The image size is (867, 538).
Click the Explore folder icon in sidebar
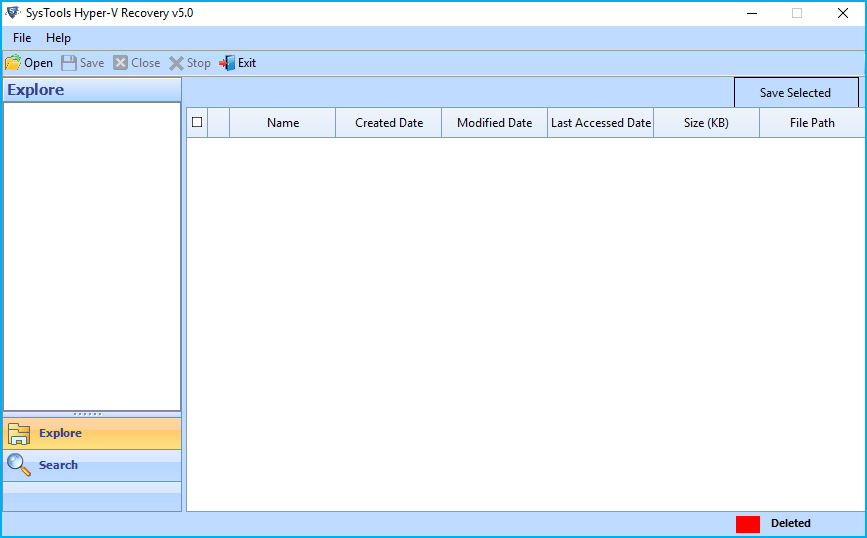pyautogui.click(x=19, y=433)
